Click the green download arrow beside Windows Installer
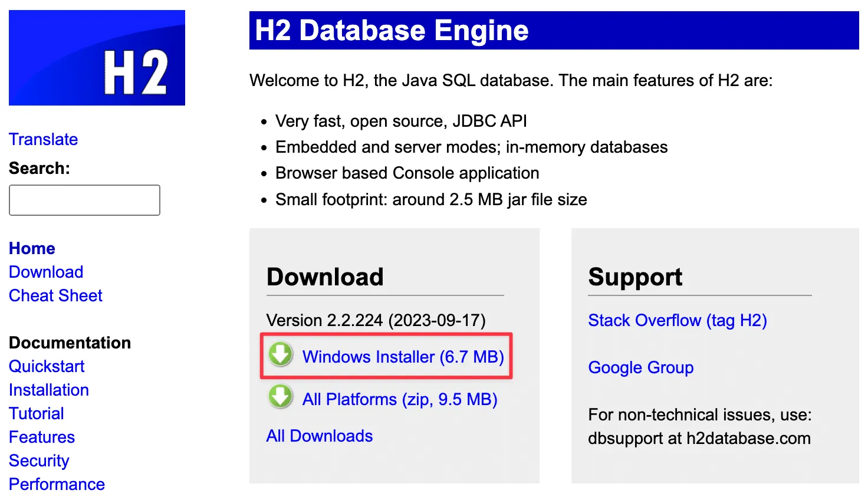868x500 pixels. pos(281,355)
